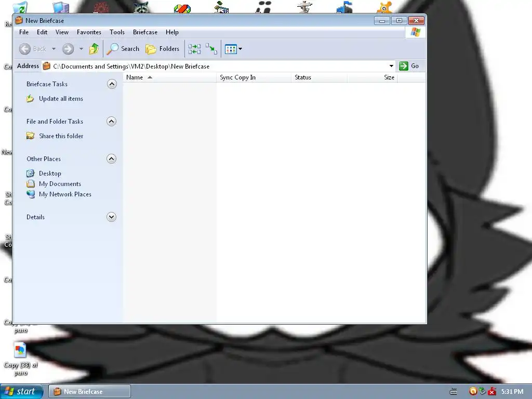This screenshot has width=532, height=399.
Task: Click the Update all items icon
Action: [30, 99]
